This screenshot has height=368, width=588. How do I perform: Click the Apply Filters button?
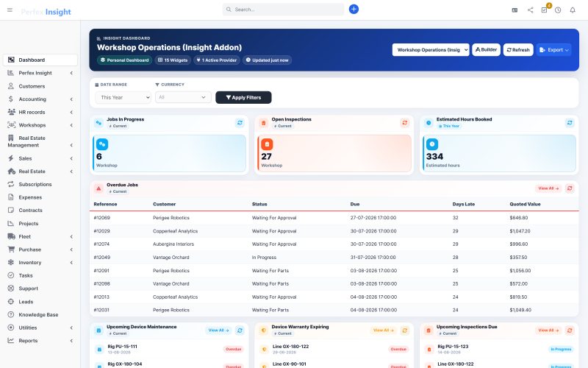click(243, 97)
